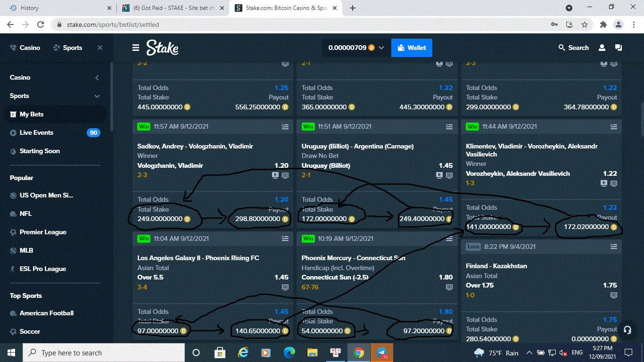Watch live stream for Klimentev - Vorozheykin bet

point(604,183)
